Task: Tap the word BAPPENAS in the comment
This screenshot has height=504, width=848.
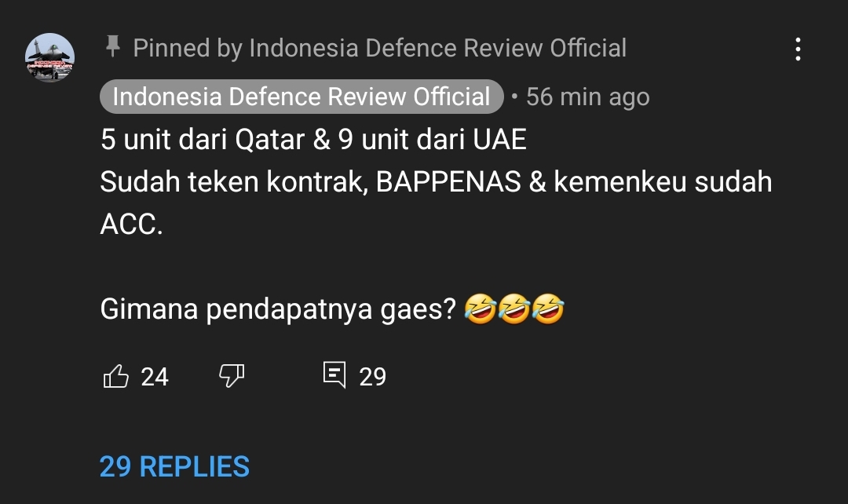Action: tap(448, 182)
